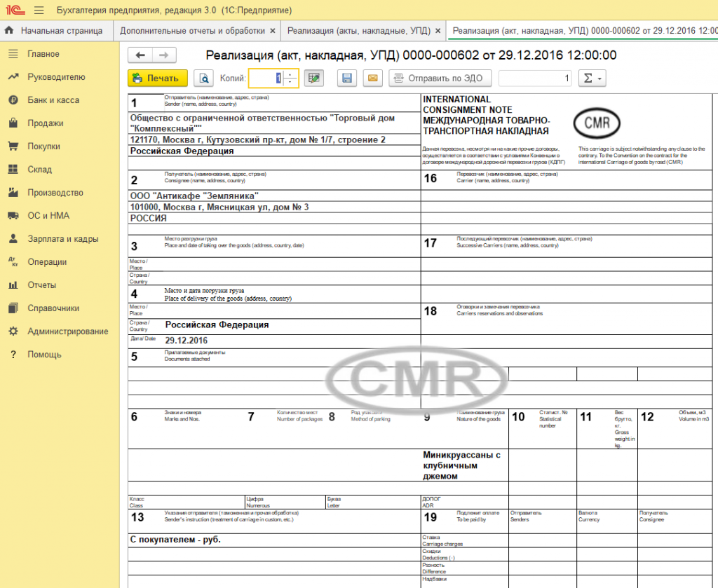Decrease the number of copies with down arrow
The height and width of the screenshot is (588, 718).
click(290, 83)
